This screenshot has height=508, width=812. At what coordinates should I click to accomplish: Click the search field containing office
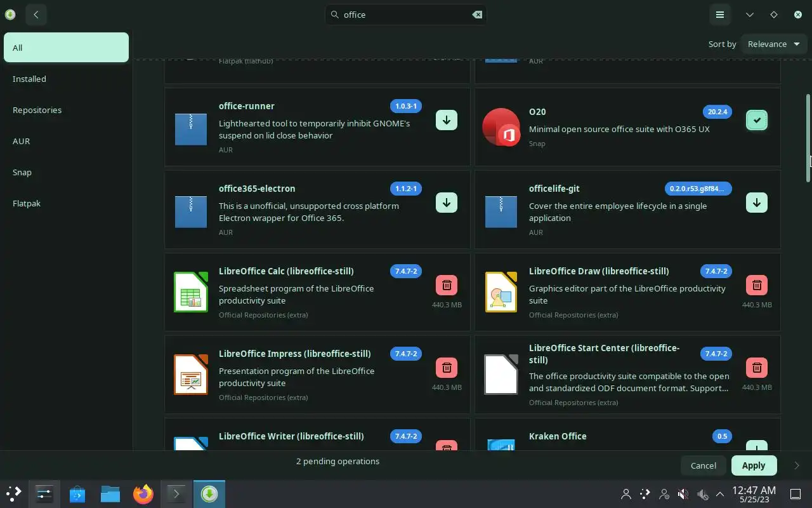point(406,15)
